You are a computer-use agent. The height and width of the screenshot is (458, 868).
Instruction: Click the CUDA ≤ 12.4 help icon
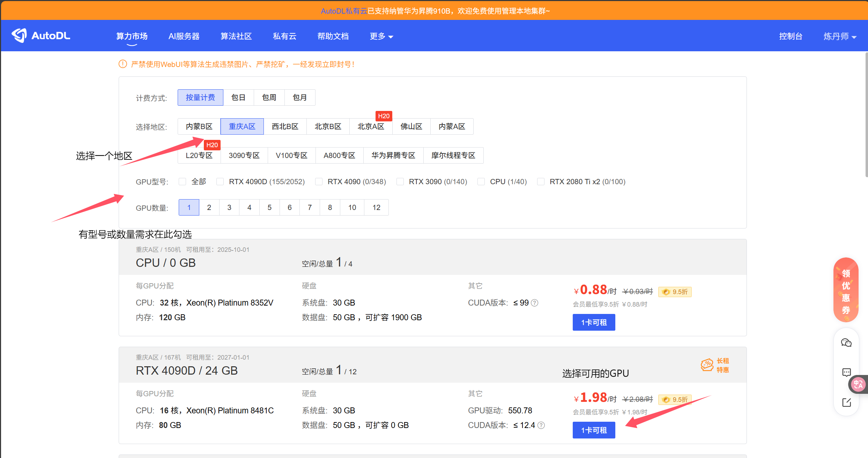tap(541, 425)
